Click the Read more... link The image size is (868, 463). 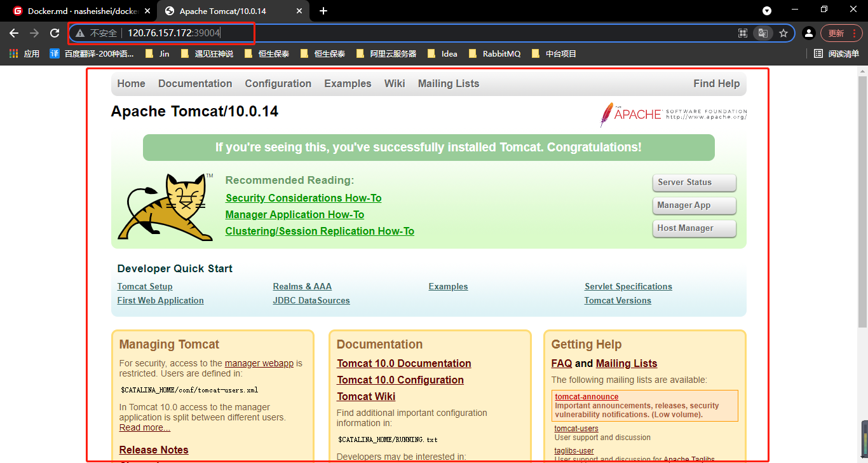(x=145, y=428)
